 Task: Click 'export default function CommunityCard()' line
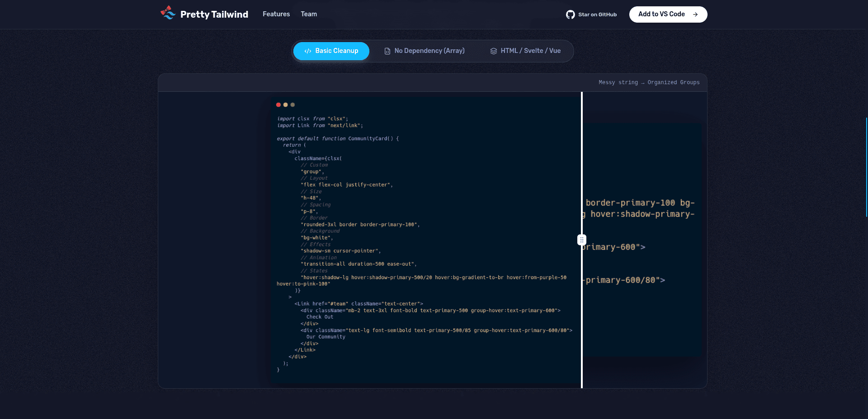coord(338,138)
